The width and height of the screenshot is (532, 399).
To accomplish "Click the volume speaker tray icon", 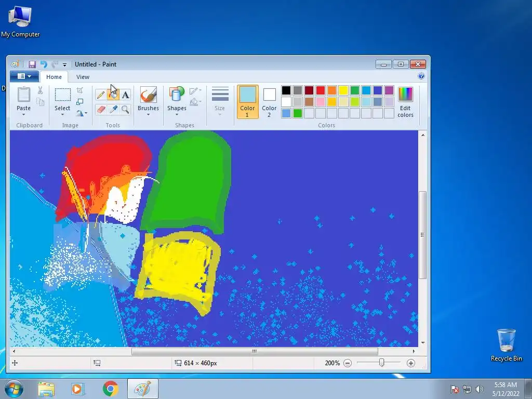I will 479,389.
